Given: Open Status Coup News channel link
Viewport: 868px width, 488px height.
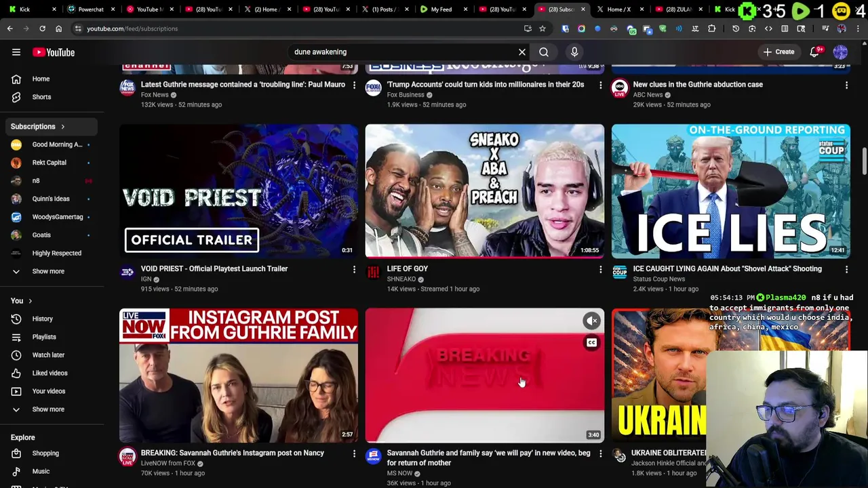Looking at the screenshot, I should (x=659, y=279).
